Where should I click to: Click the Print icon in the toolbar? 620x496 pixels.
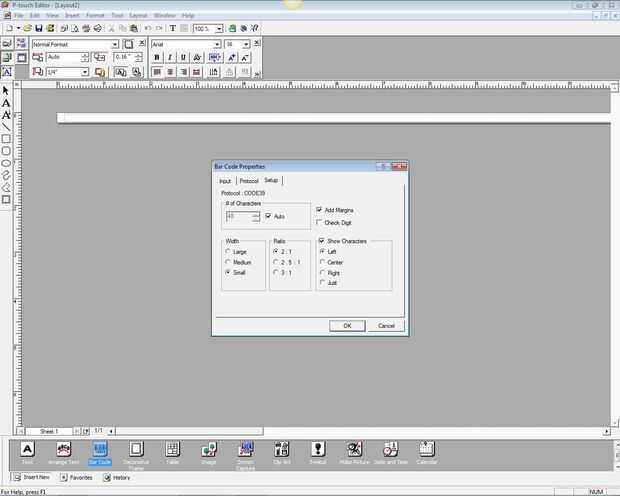[86, 28]
